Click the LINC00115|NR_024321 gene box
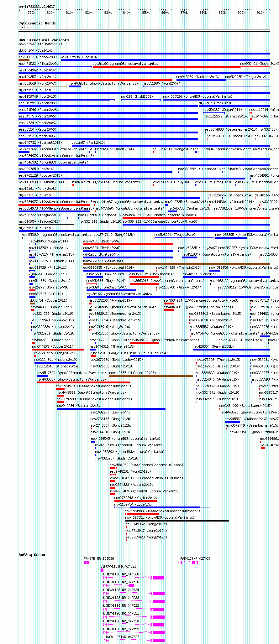279x644 pixels. (102, 570)
